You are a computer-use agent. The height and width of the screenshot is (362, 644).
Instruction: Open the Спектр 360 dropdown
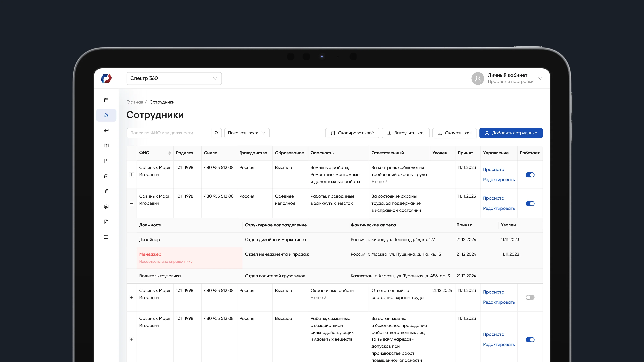(174, 78)
